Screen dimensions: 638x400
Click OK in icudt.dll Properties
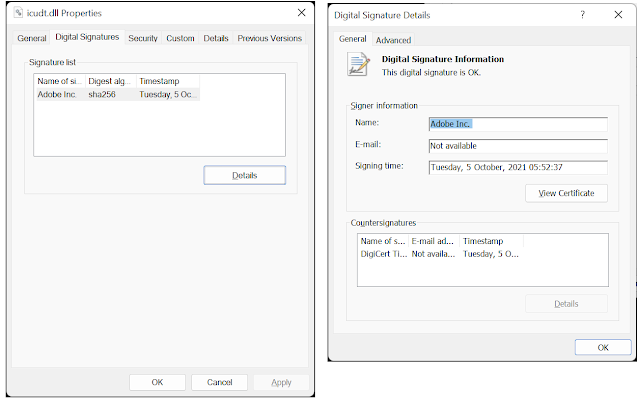(157, 383)
